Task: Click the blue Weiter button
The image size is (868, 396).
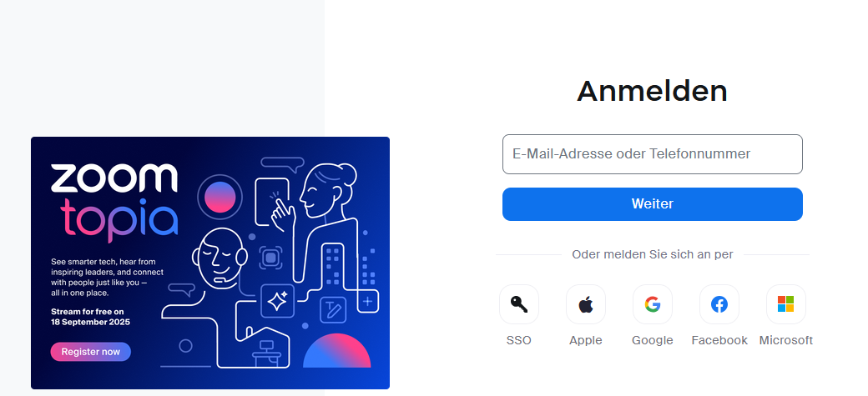Action: pyautogui.click(x=653, y=204)
